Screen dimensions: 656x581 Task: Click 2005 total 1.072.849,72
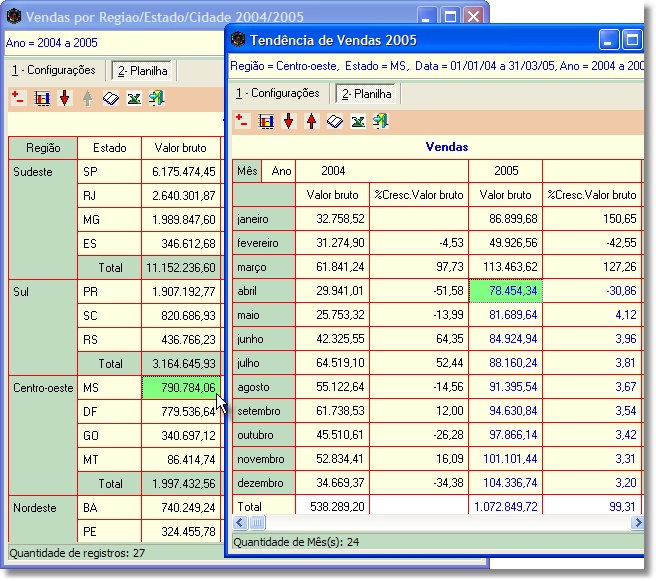(x=506, y=507)
